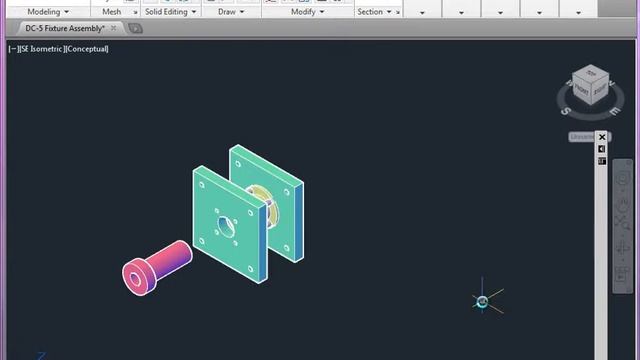Open the Conceptual visual style menu
640x360 pixels.
pos(86,49)
